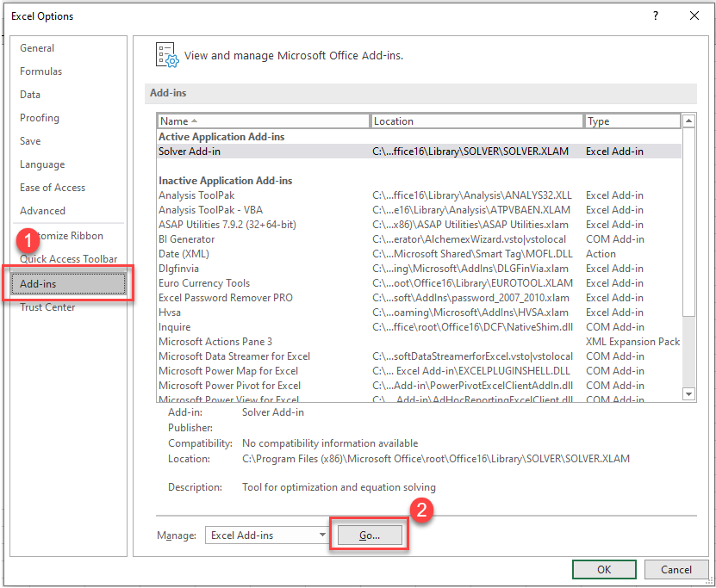Viewport: 716px width, 588px height.
Task: Open the dialog Help question mark
Action: point(656,15)
